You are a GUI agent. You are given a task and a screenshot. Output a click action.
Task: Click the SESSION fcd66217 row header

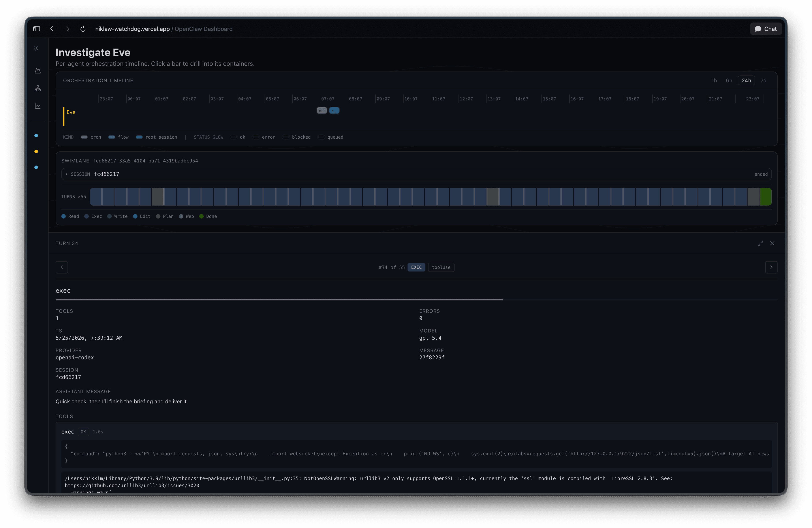tap(416, 174)
